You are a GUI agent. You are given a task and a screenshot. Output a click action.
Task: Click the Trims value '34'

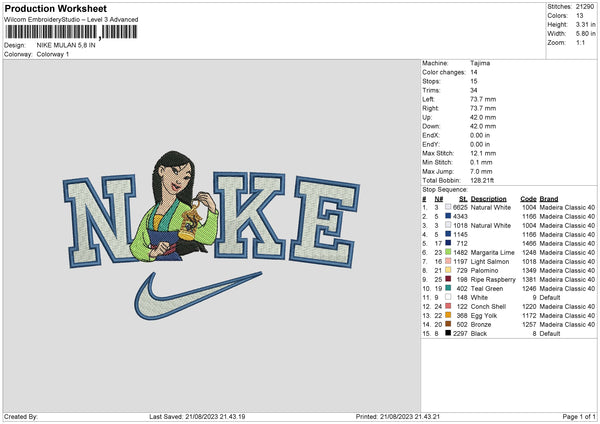(474, 90)
